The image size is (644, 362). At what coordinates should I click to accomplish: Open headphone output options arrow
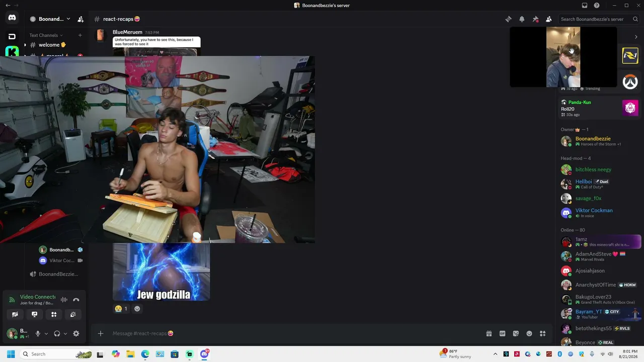point(65,333)
